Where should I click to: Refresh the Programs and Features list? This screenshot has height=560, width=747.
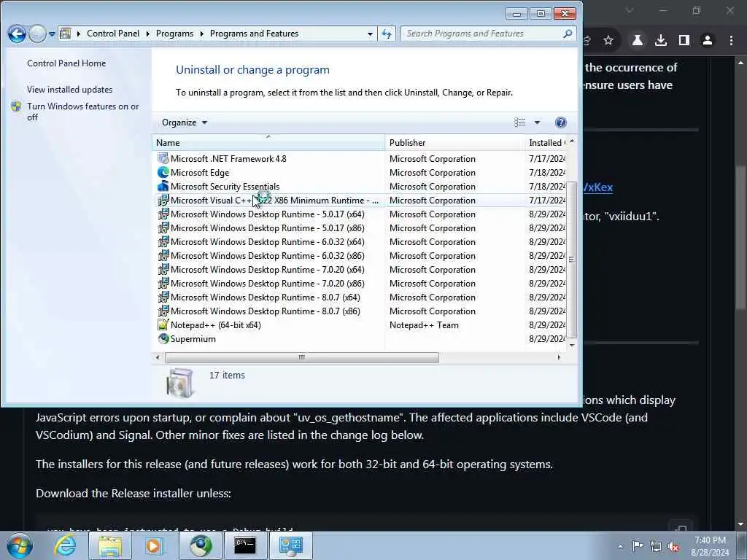click(387, 34)
